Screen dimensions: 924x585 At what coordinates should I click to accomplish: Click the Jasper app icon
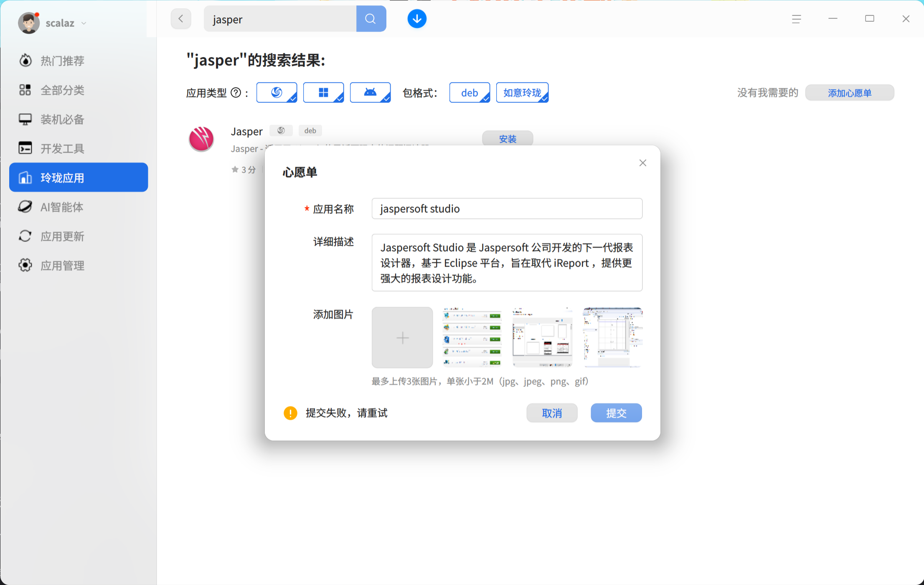pyautogui.click(x=201, y=139)
